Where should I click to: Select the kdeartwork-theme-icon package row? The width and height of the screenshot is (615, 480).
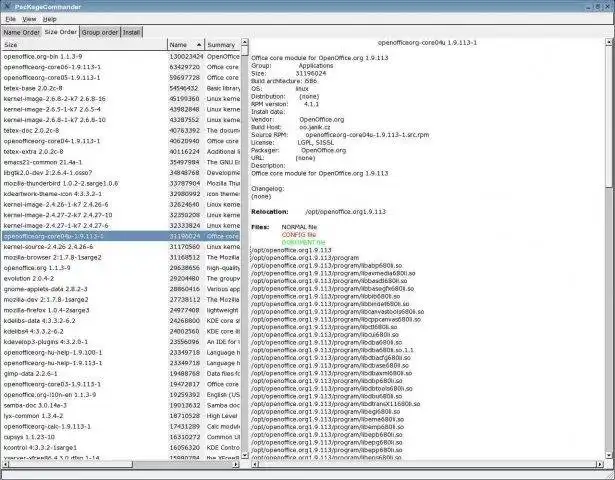coord(121,194)
